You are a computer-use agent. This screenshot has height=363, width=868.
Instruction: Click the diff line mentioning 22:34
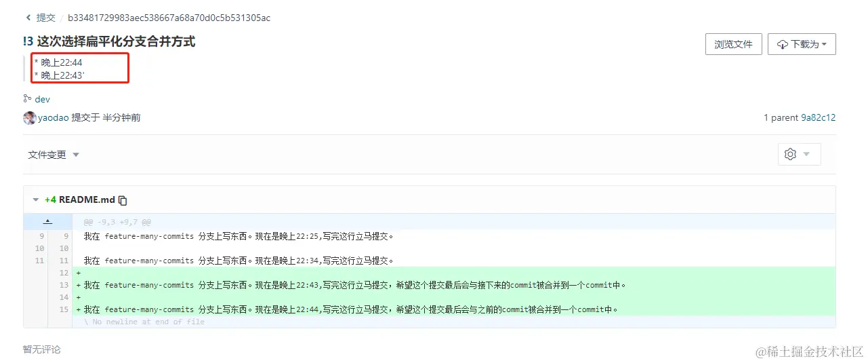453,261
